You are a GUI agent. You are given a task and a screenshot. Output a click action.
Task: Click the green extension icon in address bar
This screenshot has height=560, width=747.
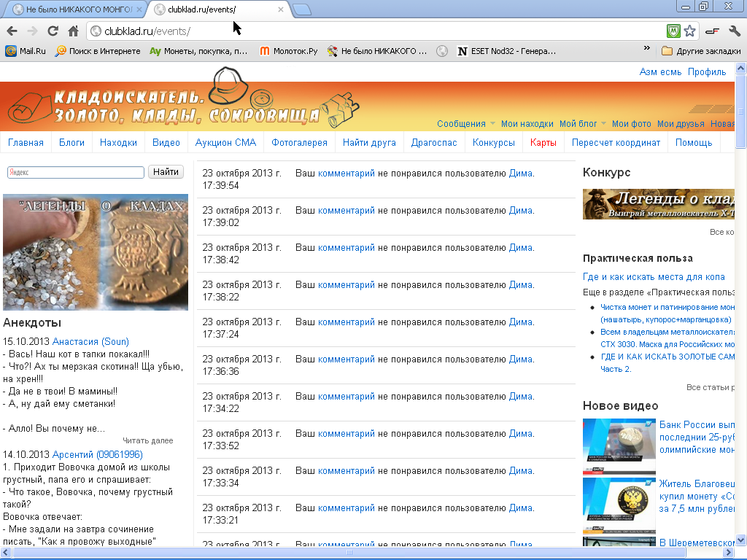click(673, 31)
